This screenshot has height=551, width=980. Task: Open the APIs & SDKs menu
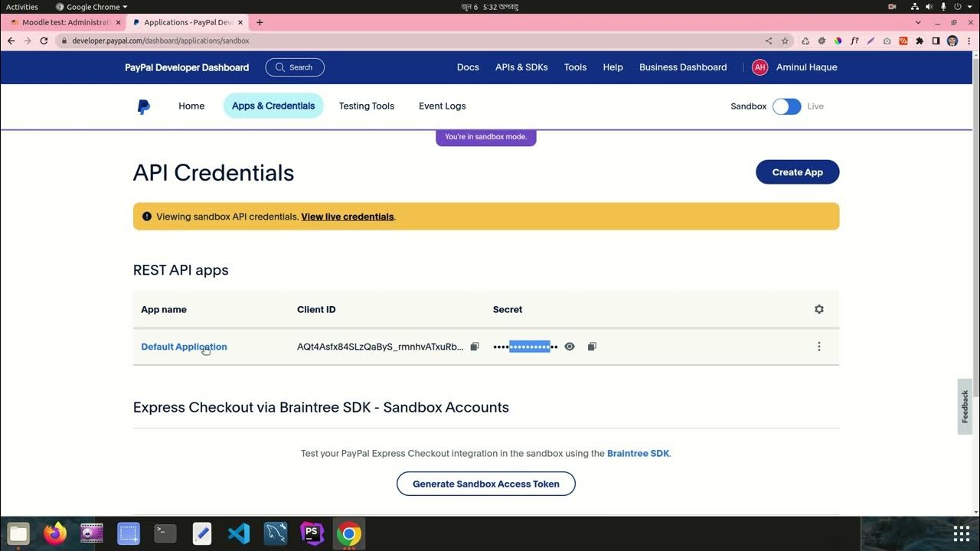521,67
